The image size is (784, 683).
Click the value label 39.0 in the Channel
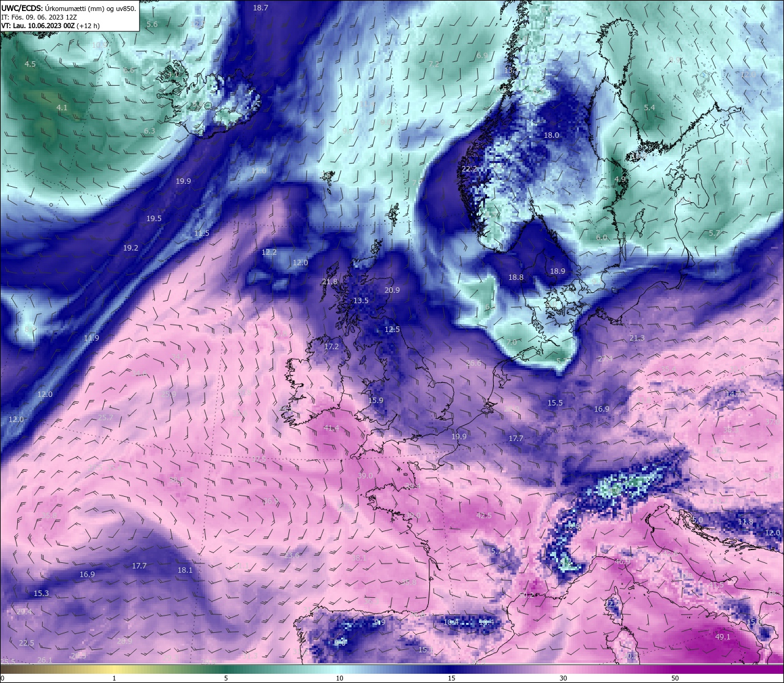click(x=365, y=476)
